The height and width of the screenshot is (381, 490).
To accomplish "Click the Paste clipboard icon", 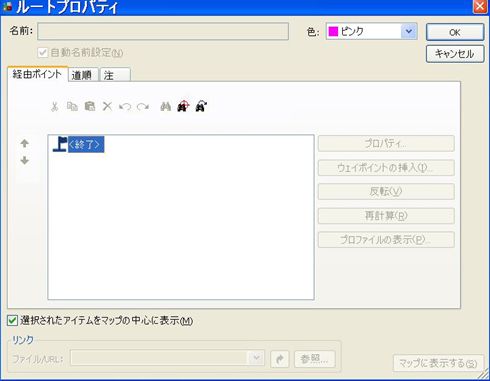I will [90, 107].
